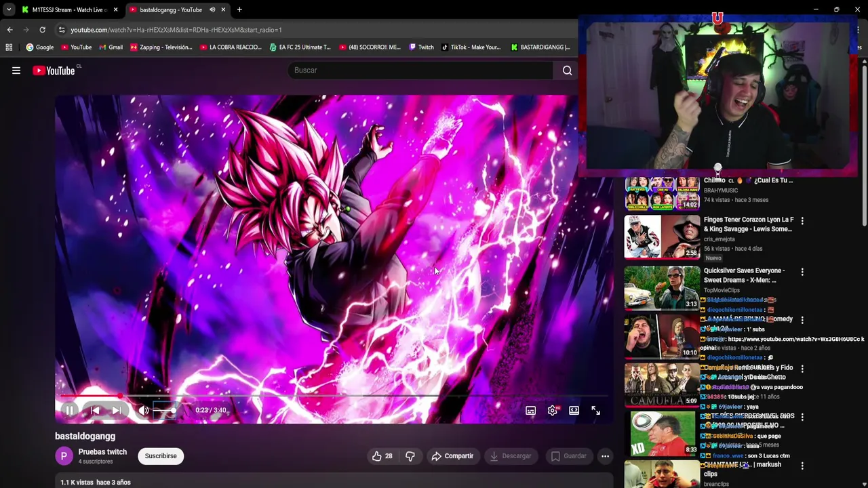Open the Twitch bookmark
This screenshot has width=868, height=488.
(x=421, y=47)
